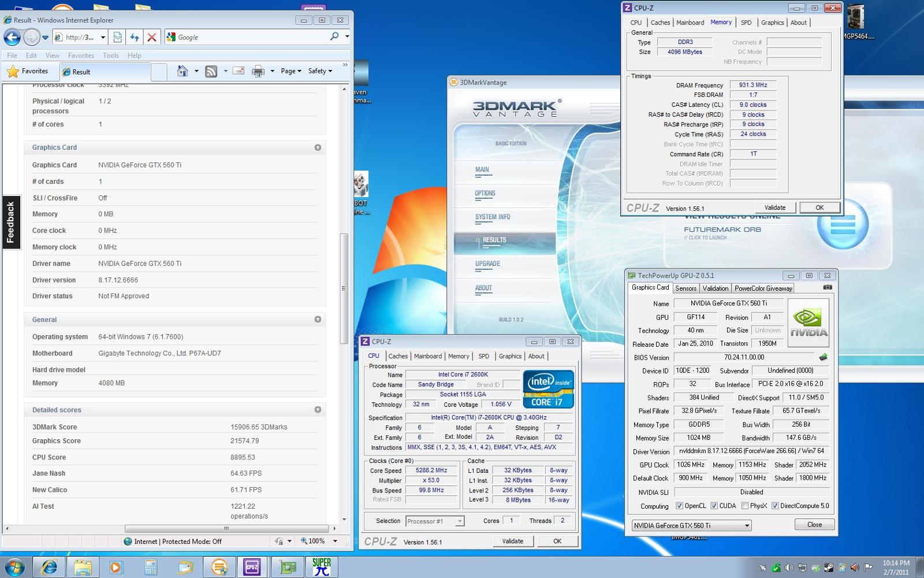The height and width of the screenshot is (578, 924).
Task: Toggle the CUDA checkbox in GPU-Z
Action: [x=714, y=506]
